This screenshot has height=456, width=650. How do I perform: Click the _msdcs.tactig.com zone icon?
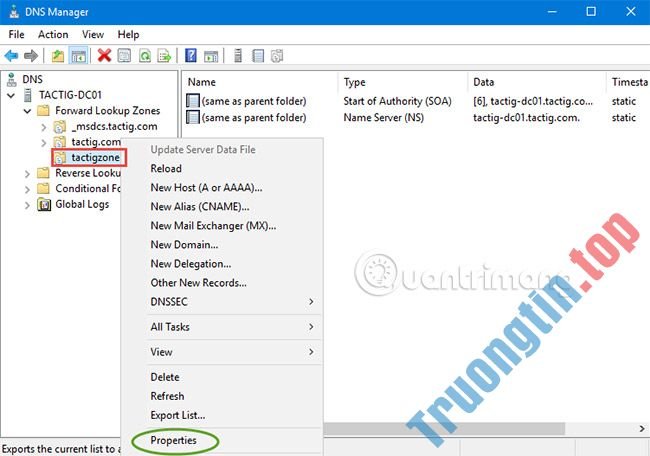(60, 126)
